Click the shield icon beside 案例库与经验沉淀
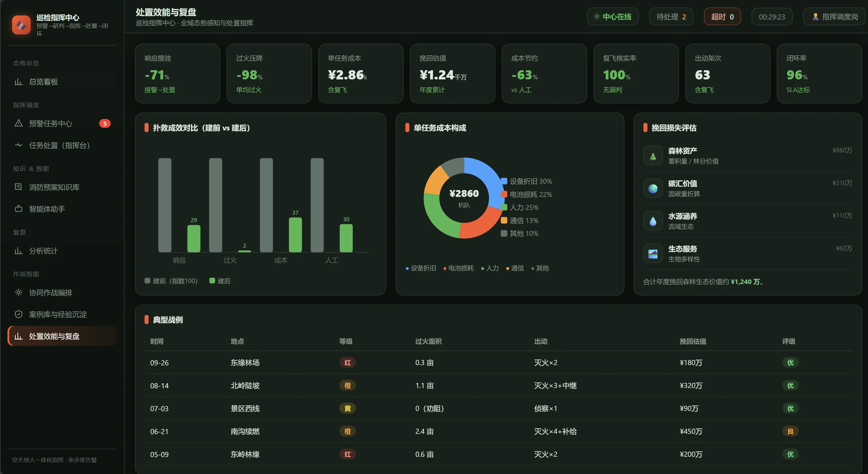The width and height of the screenshot is (868, 474). click(x=19, y=314)
